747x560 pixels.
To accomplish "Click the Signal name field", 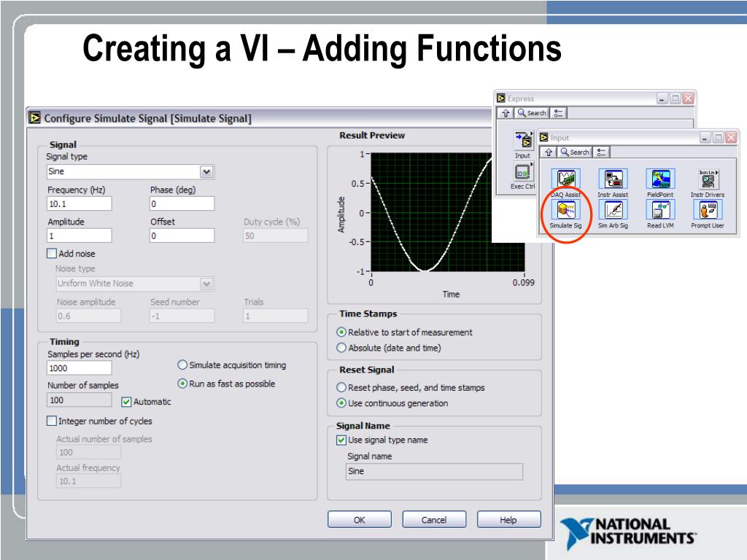I will pos(434,472).
